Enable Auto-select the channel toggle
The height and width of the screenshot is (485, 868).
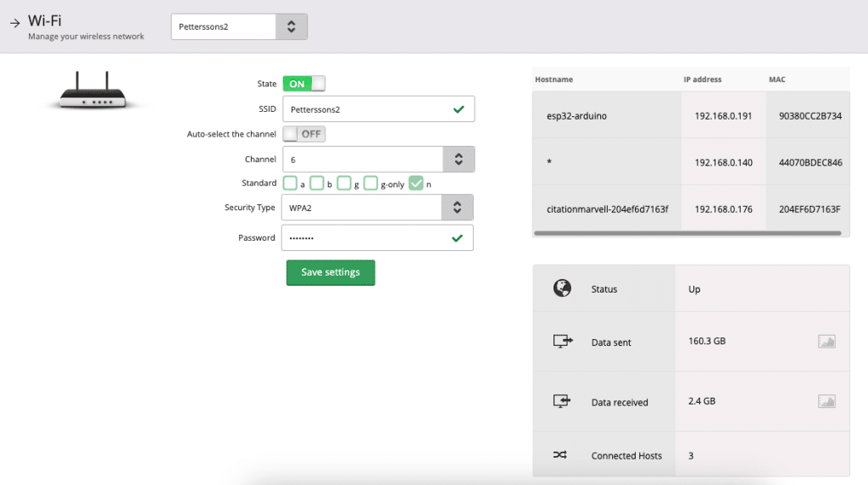pos(303,134)
